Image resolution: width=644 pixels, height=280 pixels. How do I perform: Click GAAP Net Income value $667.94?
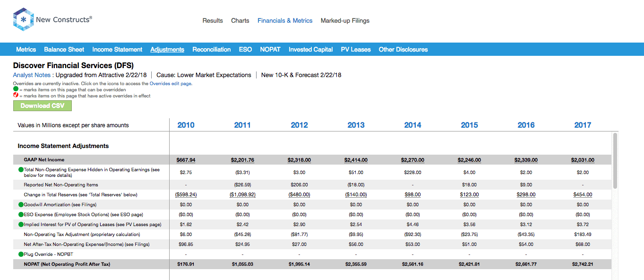tap(186, 160)
